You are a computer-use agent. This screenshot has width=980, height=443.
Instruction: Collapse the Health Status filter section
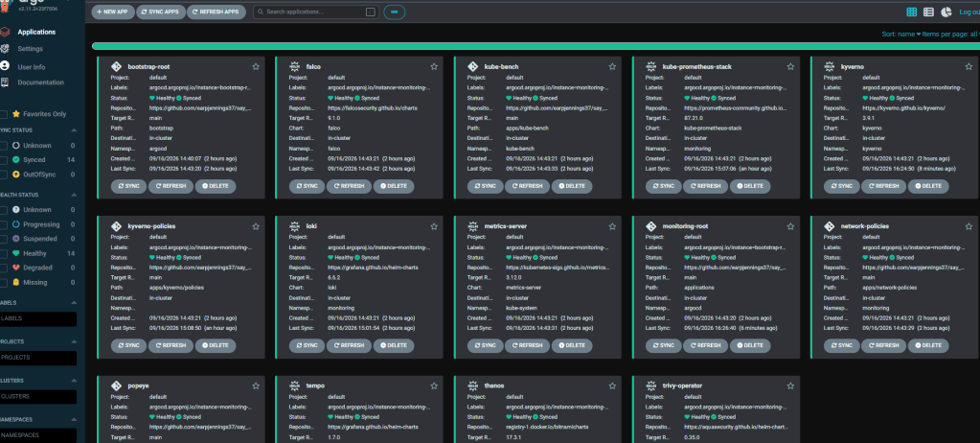click(75, 195)
